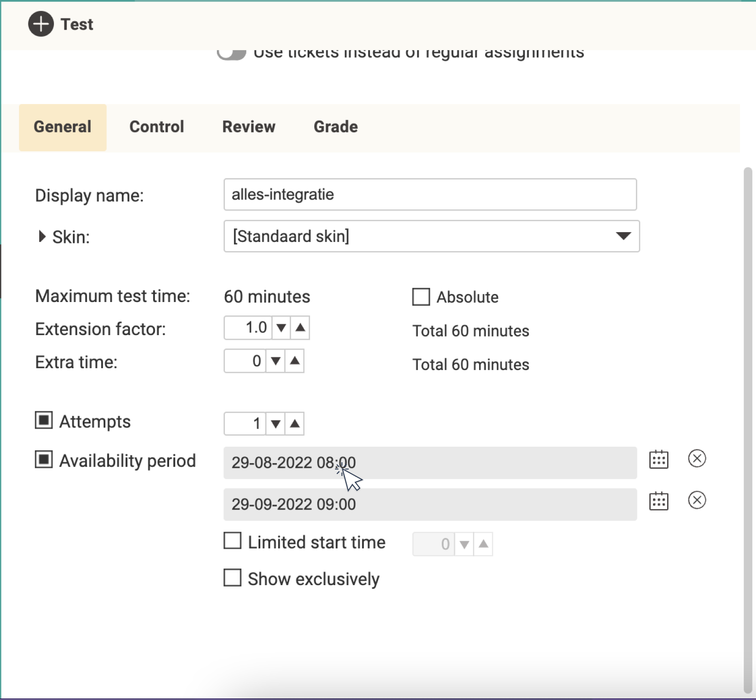Clear the 29-08-2022 08:00 start date
The width and height of the screenshot is (756, 700).
tap(697, 458)
